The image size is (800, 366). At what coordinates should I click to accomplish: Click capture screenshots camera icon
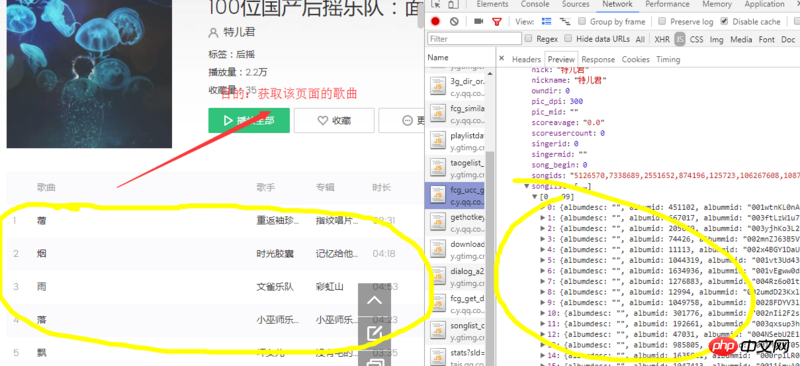[x=479, y=21]
